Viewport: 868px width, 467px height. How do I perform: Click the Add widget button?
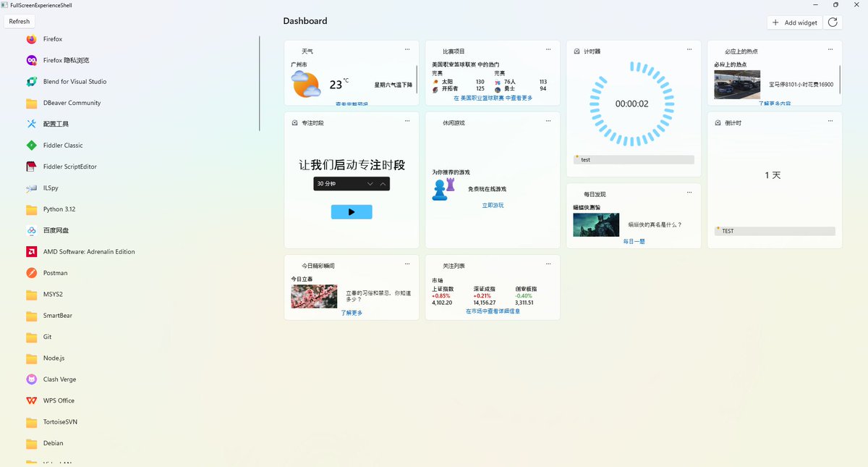click(794, 22)
